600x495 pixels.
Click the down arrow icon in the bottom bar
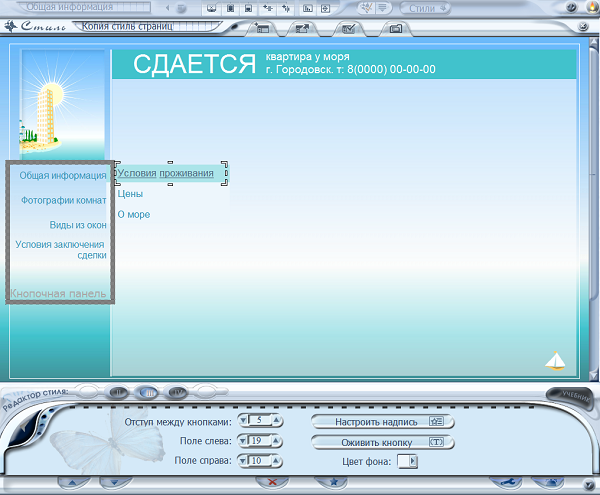click(116, 482)
